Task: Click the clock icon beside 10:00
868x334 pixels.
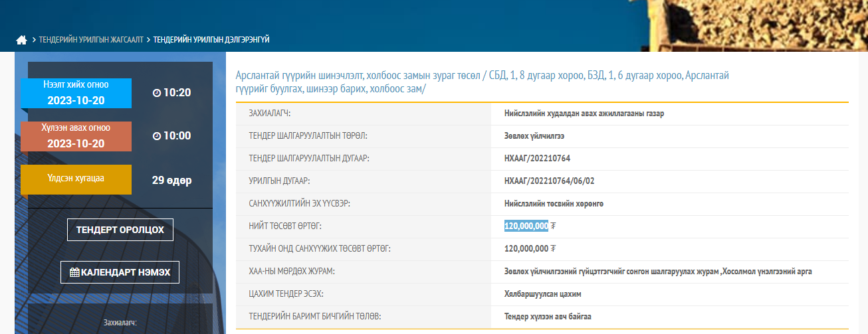Action: pos(157,136)
